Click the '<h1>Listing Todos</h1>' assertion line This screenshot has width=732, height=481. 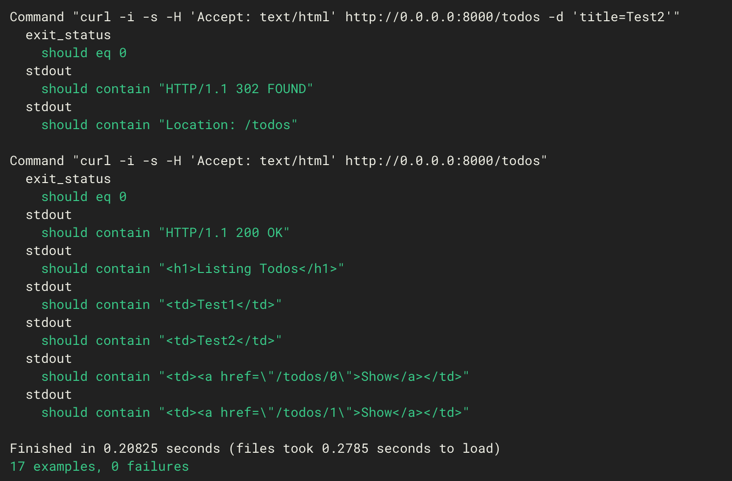pyautogui.click(x=192, y=269)
